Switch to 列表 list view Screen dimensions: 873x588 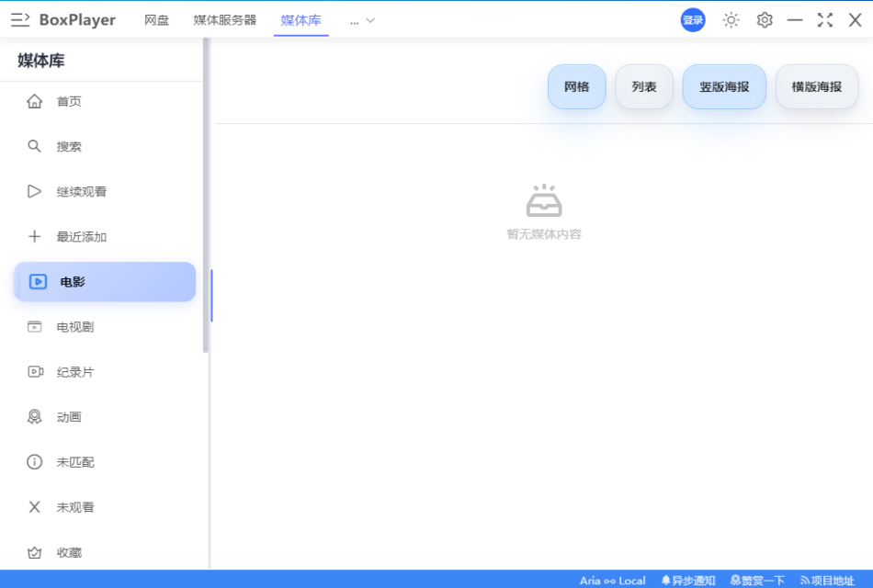point(644,87)
